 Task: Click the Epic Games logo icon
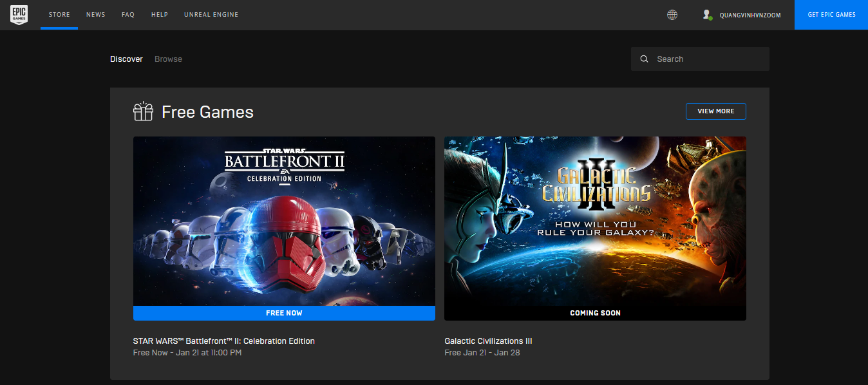tap(19, 14)
